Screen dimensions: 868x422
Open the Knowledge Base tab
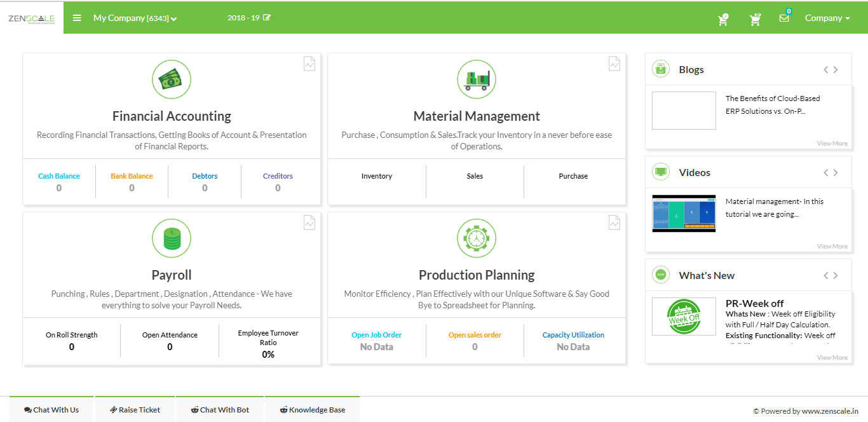point(312,410)
